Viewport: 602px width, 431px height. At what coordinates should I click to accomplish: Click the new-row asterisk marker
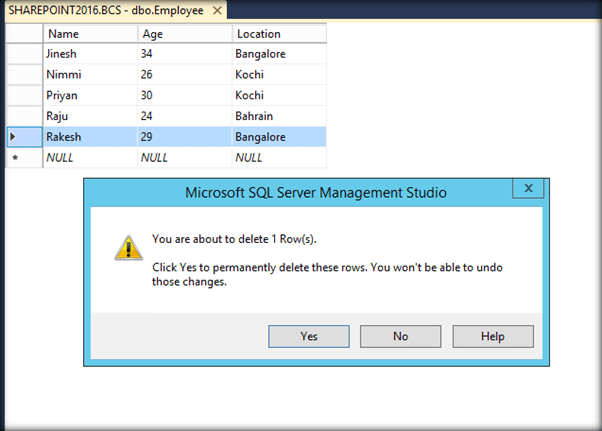click(x=14, y=157)
